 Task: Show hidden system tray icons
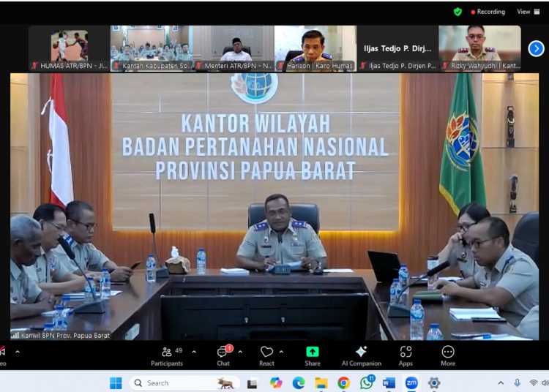coord(501,383)
